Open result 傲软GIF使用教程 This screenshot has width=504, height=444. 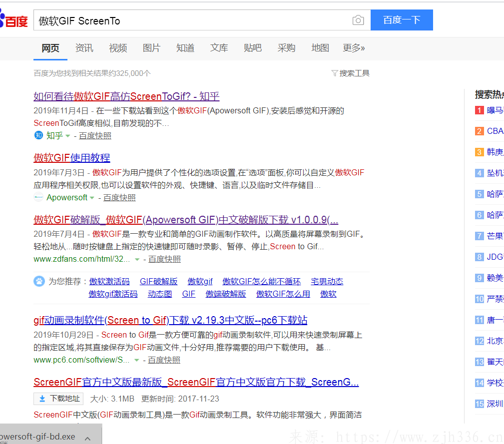coord(71,158)
